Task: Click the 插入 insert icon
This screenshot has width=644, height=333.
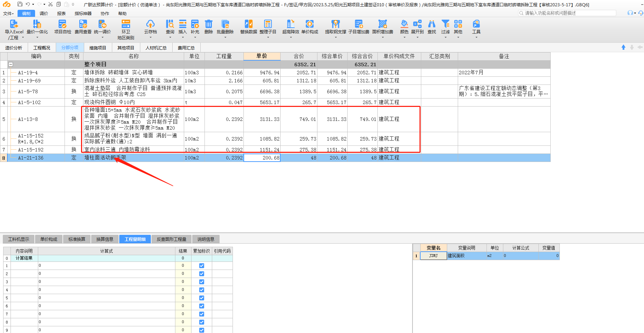Action: pyautogui.click(x=183, y=24)
